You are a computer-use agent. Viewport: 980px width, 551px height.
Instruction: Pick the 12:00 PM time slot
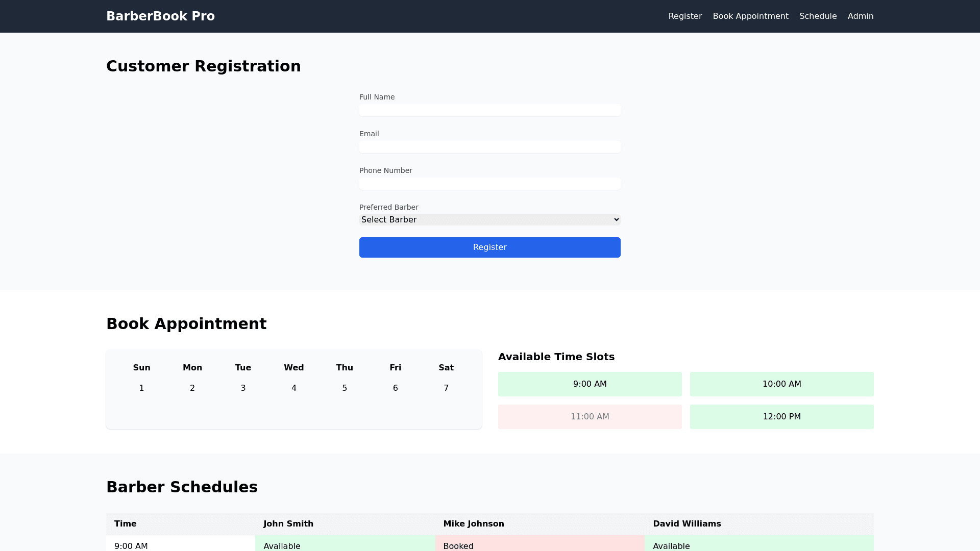point(781,417)
